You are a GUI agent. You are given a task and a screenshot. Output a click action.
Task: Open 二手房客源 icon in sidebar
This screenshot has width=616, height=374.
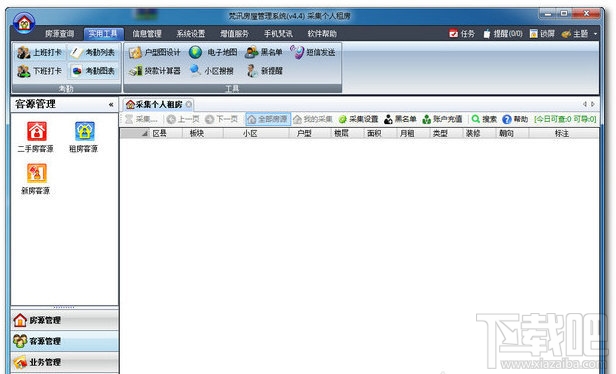click(36, 131)
